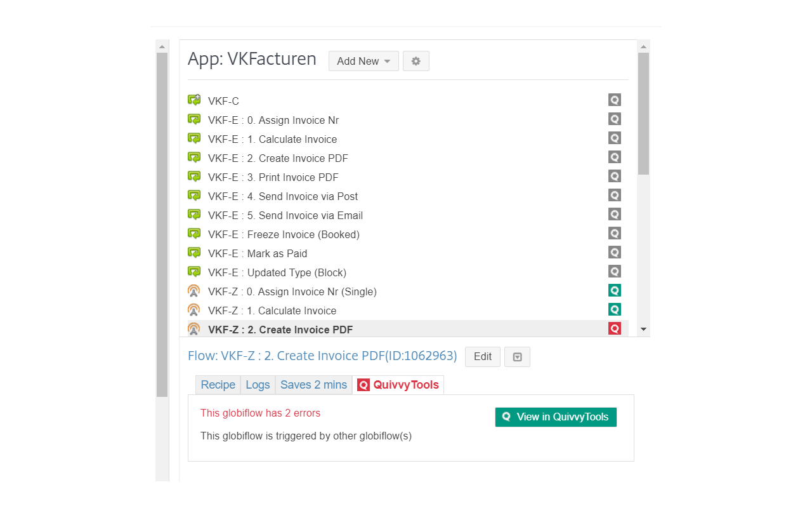Click the left panel scrollbar thumb
The height and width of the screenshot is (508, 812).
tap(162, 225)
